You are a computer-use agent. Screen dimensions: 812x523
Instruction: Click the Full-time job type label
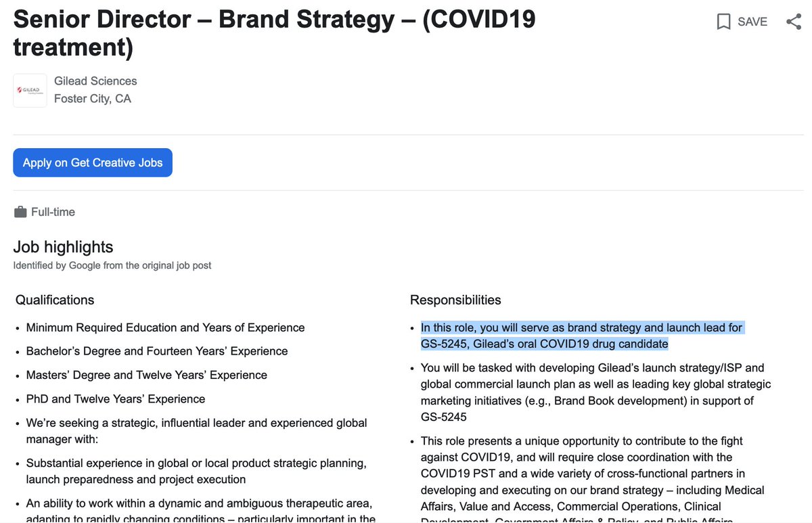point(53,212)
